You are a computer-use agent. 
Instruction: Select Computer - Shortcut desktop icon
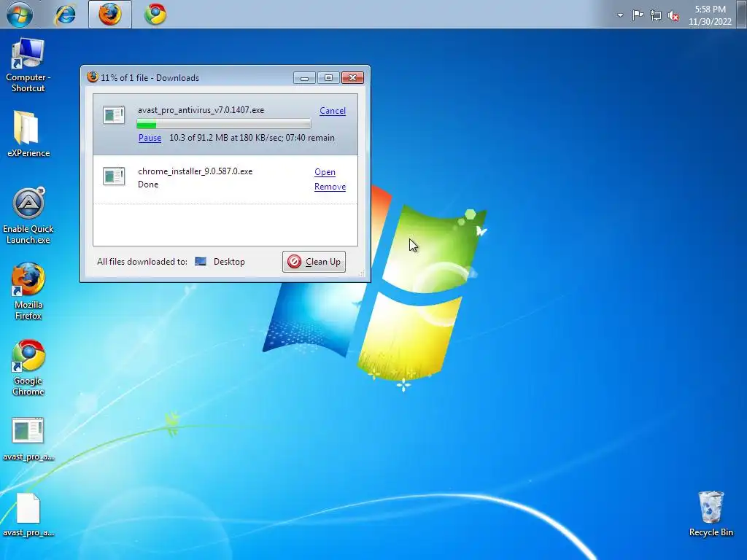coord(28,65)
